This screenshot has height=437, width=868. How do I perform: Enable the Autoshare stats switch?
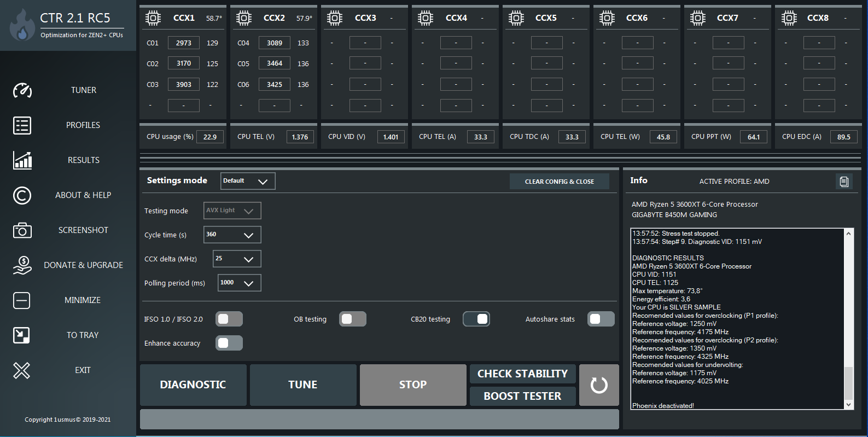click(x=601, y=319)
